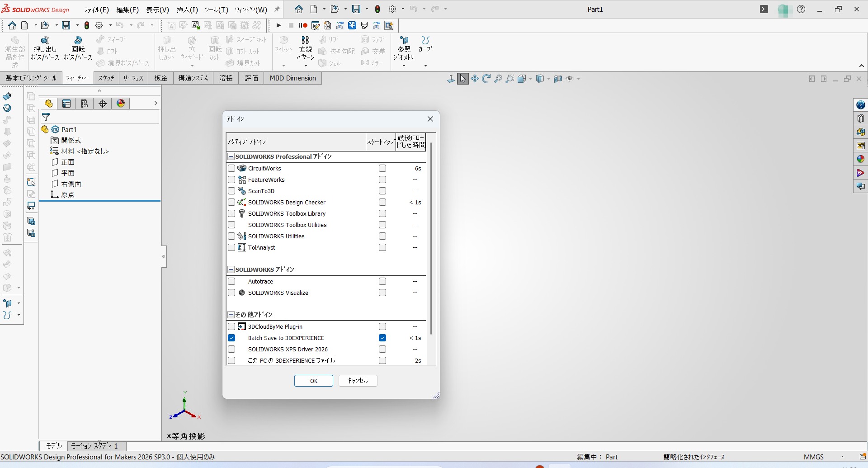The image size is (868, 468).
Task: Open 3DEXPERIENCE task pane globe icon
Action: [x=861, y=105]
